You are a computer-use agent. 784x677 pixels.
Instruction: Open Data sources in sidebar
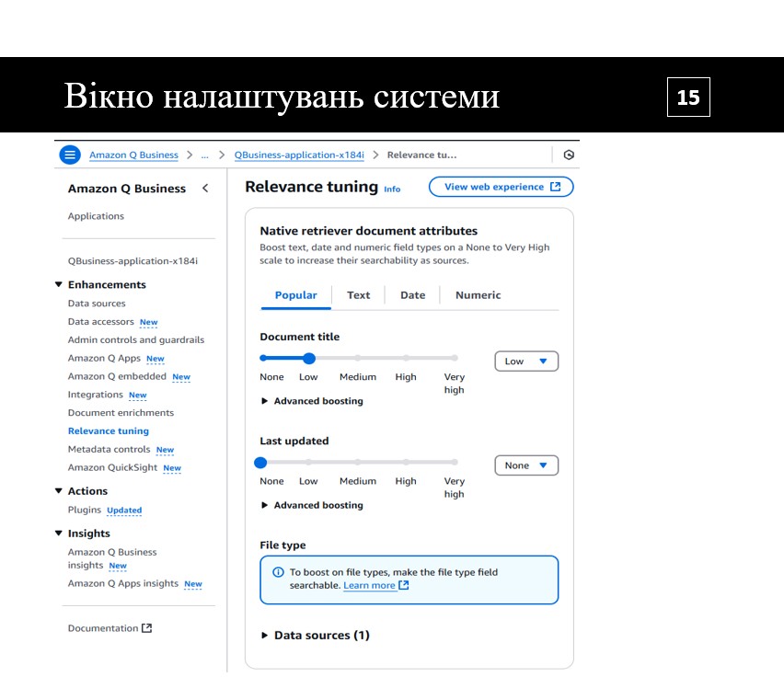coord(97,304)
